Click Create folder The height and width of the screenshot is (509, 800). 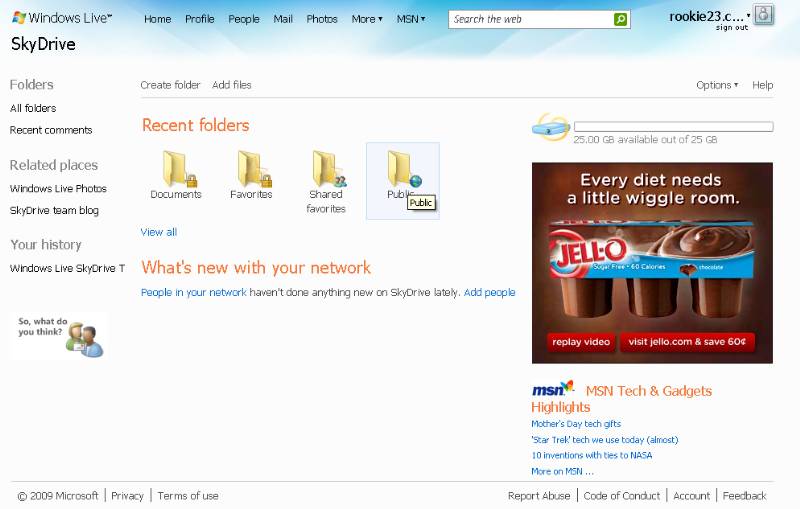170,85
